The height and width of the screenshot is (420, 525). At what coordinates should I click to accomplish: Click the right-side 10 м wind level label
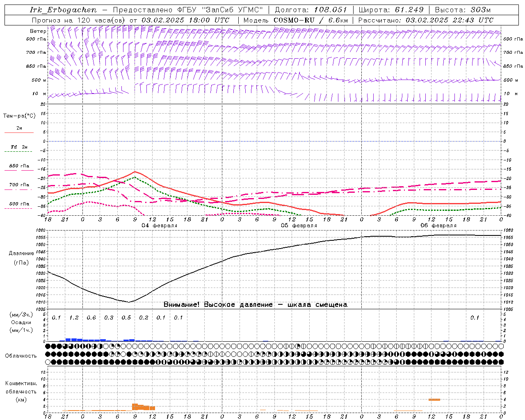tap(510, 94)
